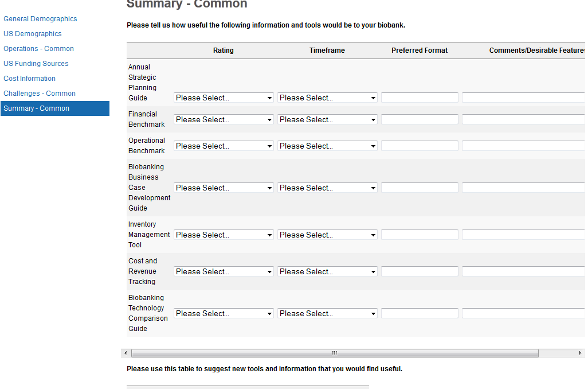
Task: Open US Demographics page
Action: pos(33,34)
